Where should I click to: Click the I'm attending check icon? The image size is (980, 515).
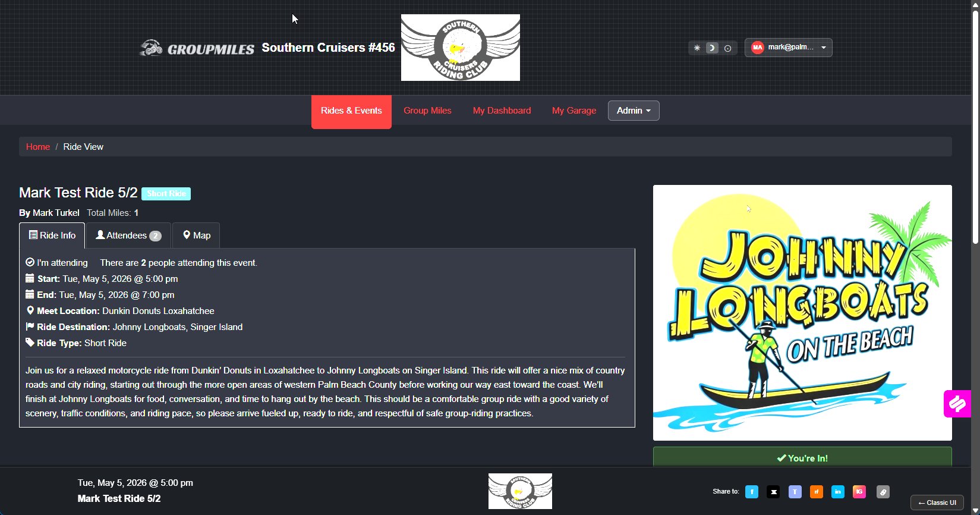30,262
